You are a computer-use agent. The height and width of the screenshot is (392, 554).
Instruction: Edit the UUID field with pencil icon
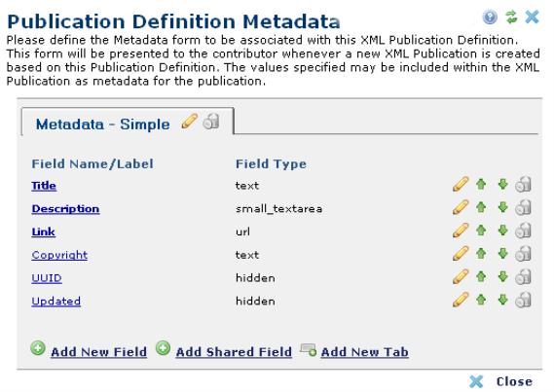point(461,276)
